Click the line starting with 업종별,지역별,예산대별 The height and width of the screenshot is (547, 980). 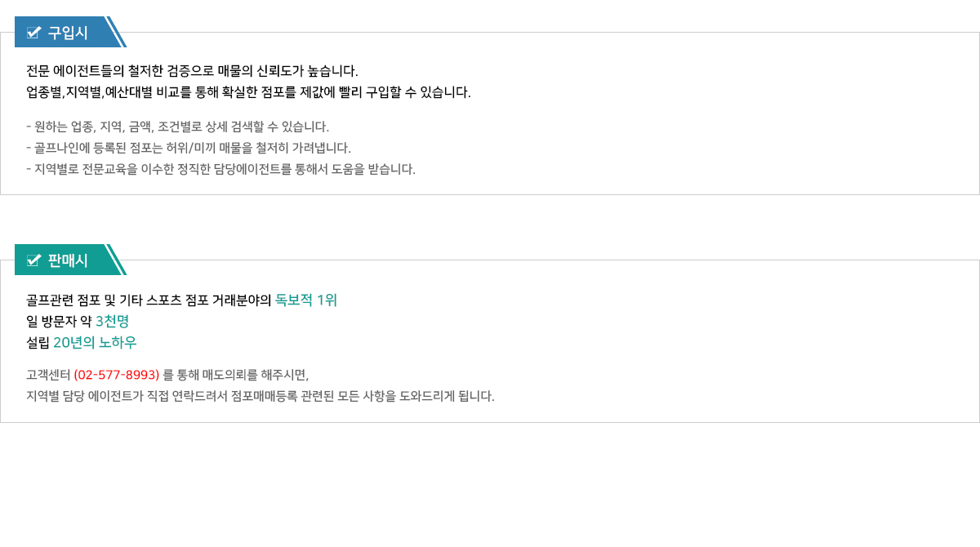point(248,92)
